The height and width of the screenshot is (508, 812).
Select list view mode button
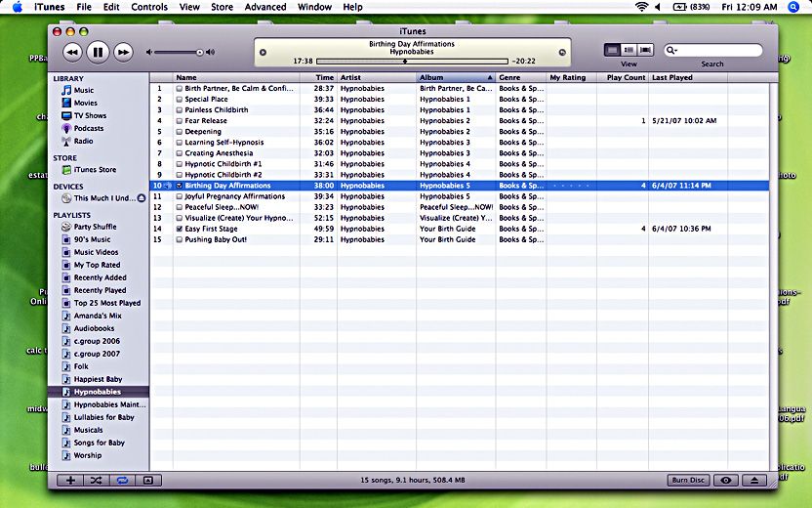coord(612,50)
